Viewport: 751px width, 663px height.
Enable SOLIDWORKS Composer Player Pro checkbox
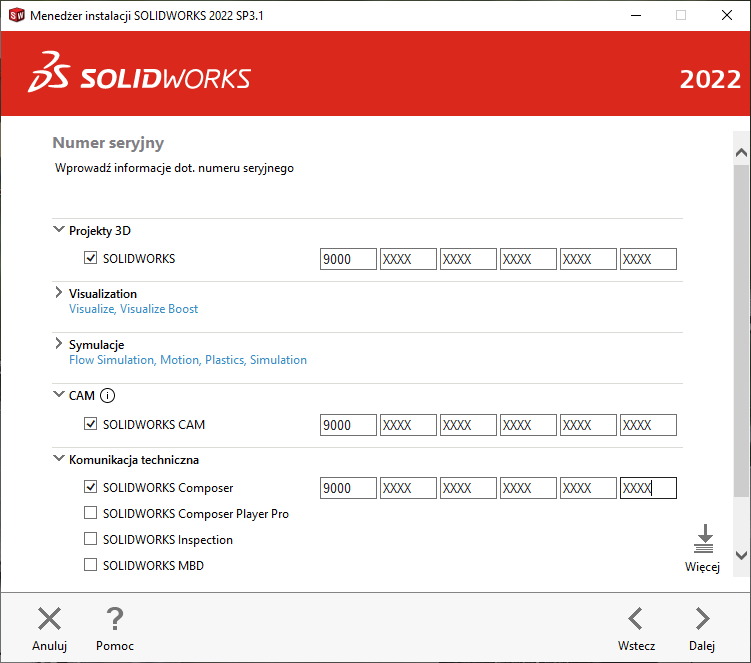coord(91,513)
